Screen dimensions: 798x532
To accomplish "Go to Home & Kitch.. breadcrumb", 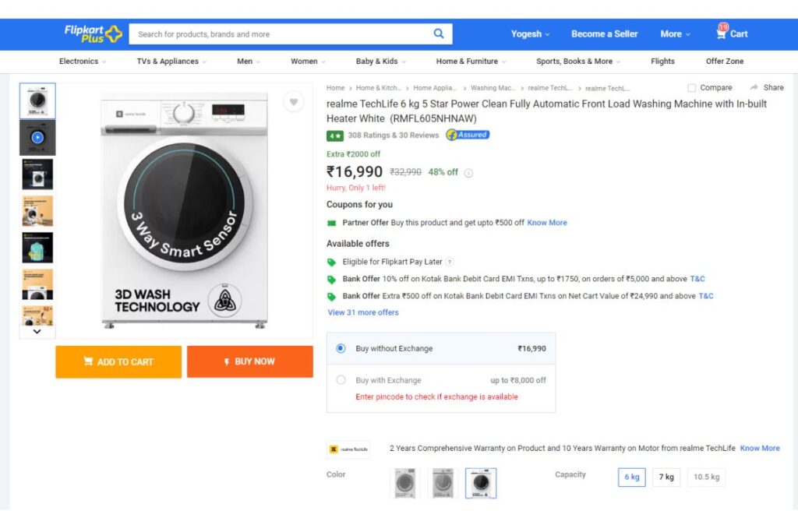I will click(x=378, y=88).
